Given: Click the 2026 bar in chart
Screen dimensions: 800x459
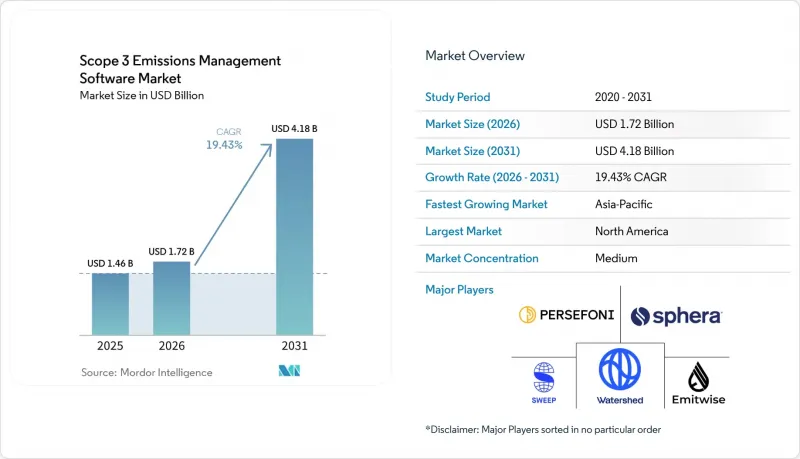Looking at the screenshot, I should coord(171,298).
